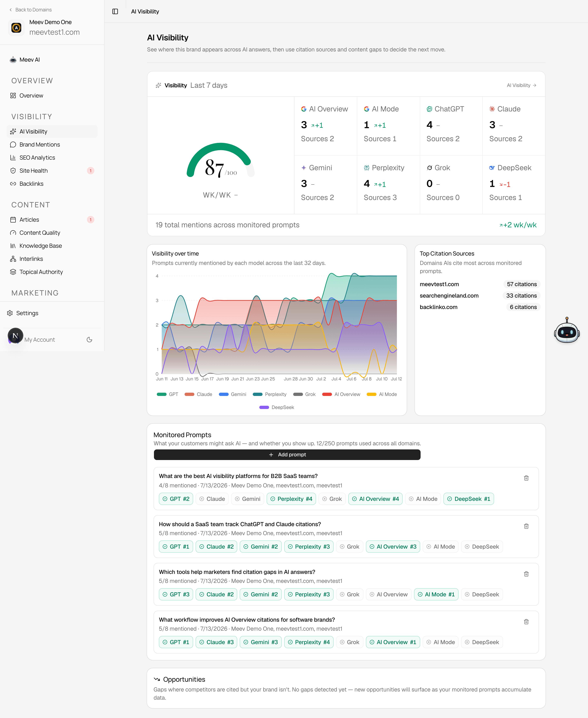Delete the B2B SaaS teams prompt
588x718 pixels.
(x=526, y=478)
